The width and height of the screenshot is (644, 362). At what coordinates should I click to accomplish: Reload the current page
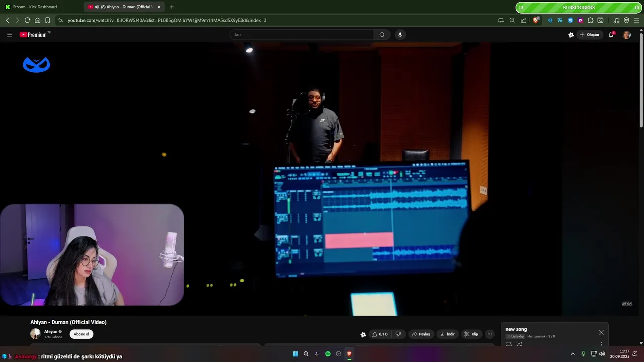pyautogui.click(x=27, y=20)
